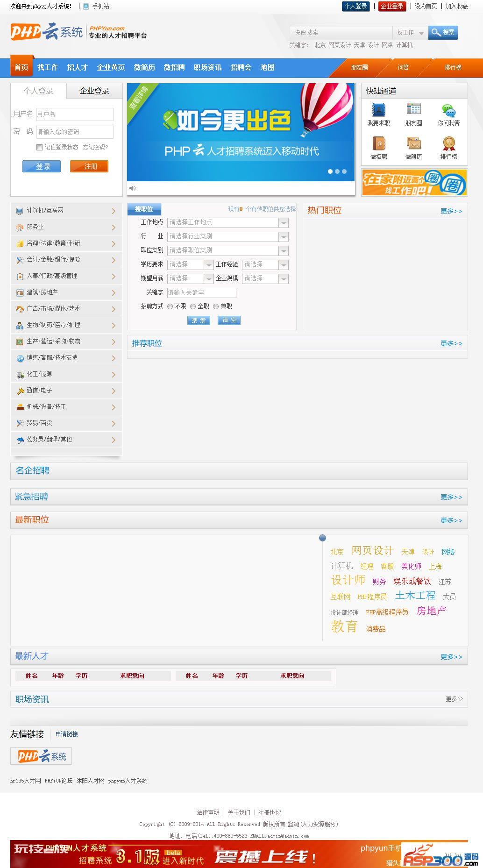Click the 贸易/百货 category icon
483x868 pixels.
20,424
